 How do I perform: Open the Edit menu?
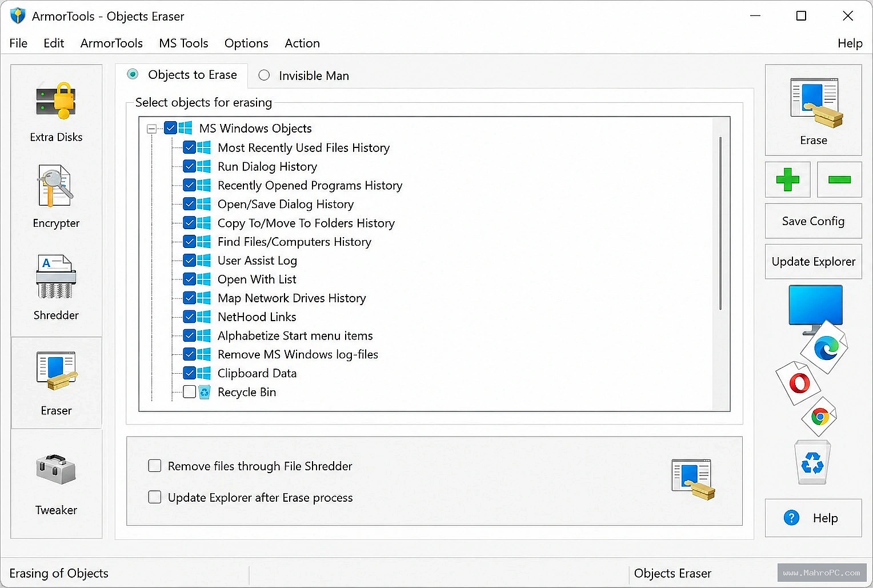(54, 43)
